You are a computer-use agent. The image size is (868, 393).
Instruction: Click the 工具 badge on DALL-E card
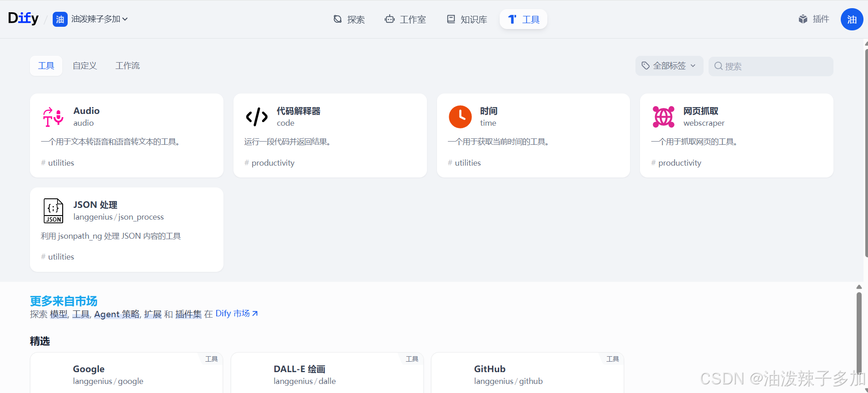click(x=412, y=359)
